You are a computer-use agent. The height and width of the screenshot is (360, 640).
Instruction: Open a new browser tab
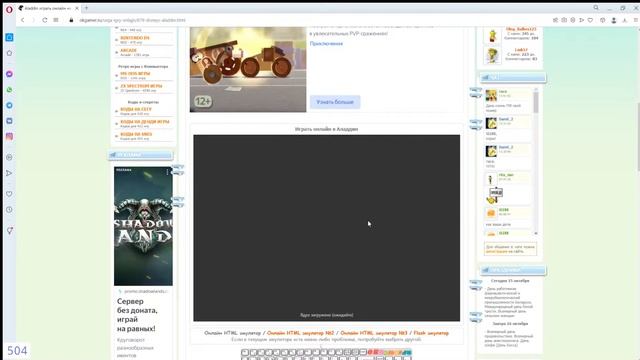[x=87, y=8]
